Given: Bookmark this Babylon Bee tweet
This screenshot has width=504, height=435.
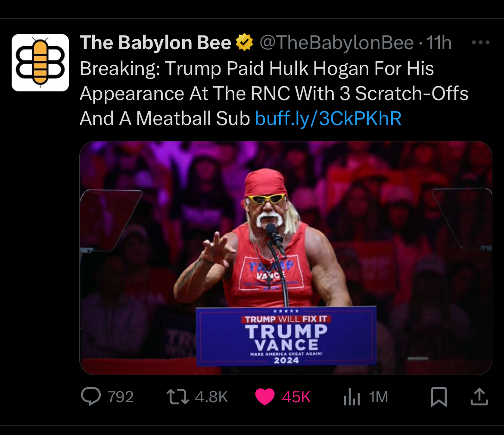Looking at the screenshot, I should pos(439,397).
